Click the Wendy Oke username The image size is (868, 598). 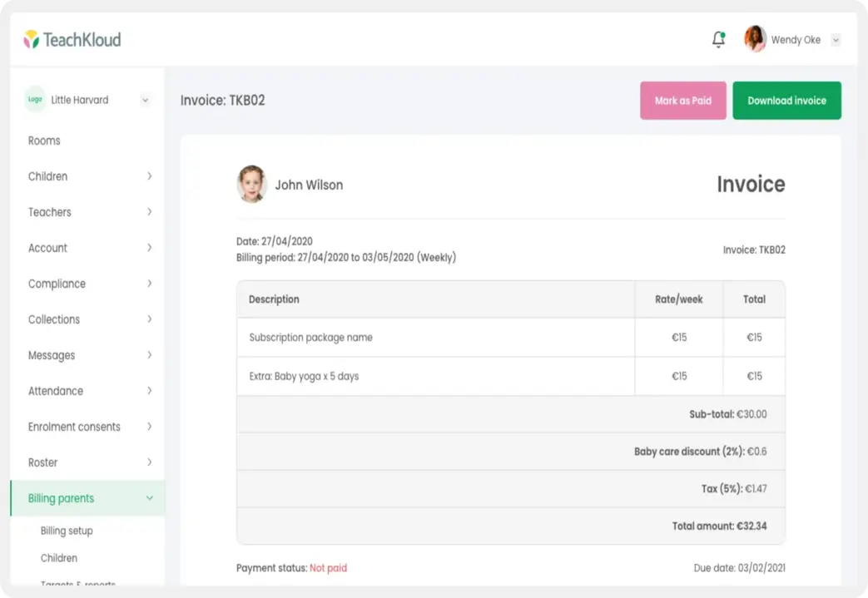click(x=796, y=40)
